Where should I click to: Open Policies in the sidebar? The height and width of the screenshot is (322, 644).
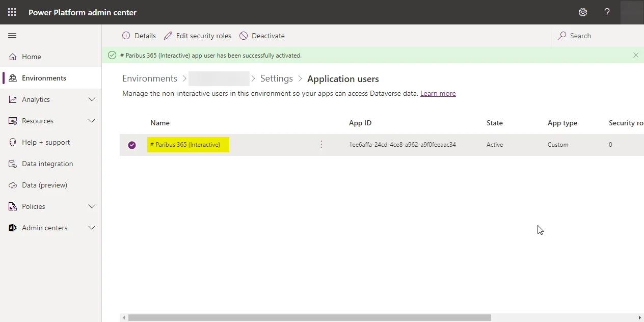(x=34, y=206)
